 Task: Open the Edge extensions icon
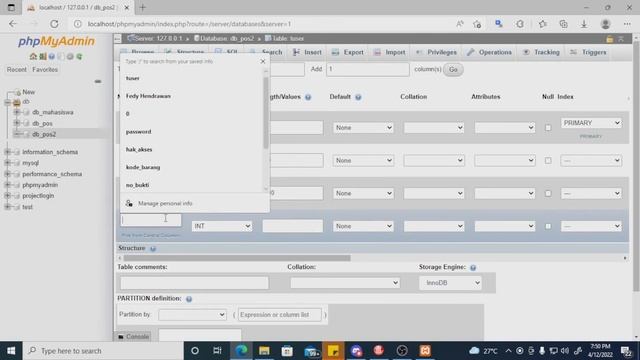[520, 24]
